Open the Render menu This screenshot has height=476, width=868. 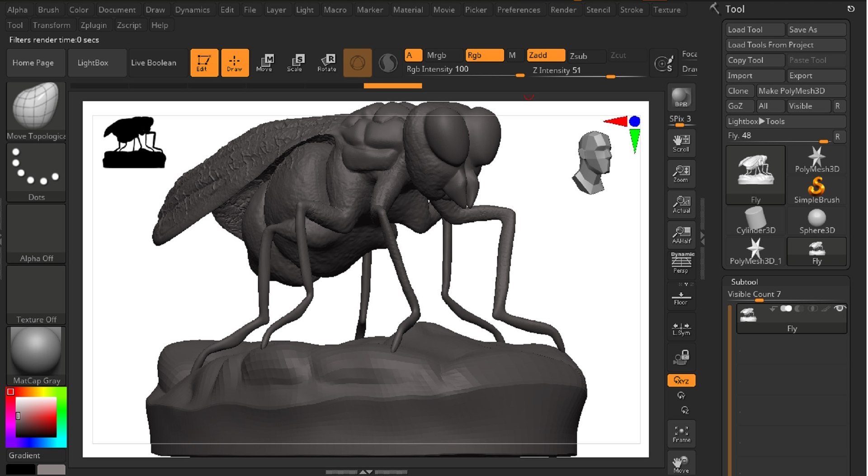pos(563,9)
